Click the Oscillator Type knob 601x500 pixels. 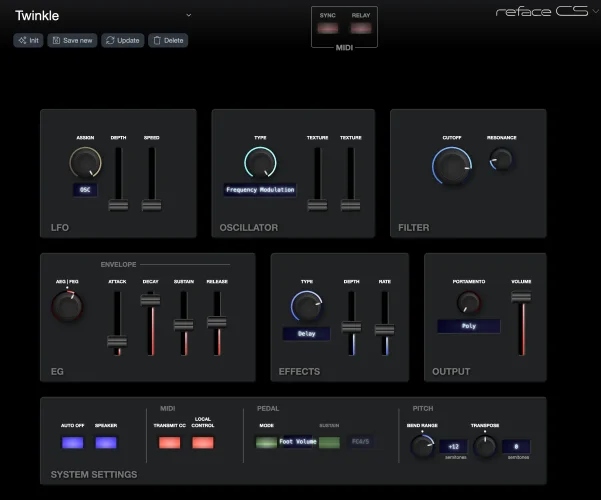tap(260, 163)
